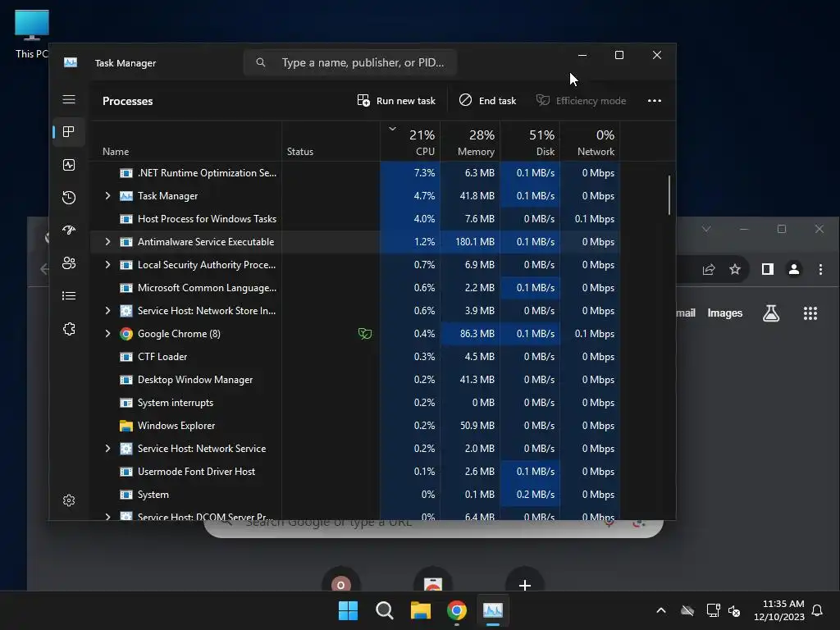Open the Google apps grid in Chrome window
840x630 pixels.
(x=810, y=313)
